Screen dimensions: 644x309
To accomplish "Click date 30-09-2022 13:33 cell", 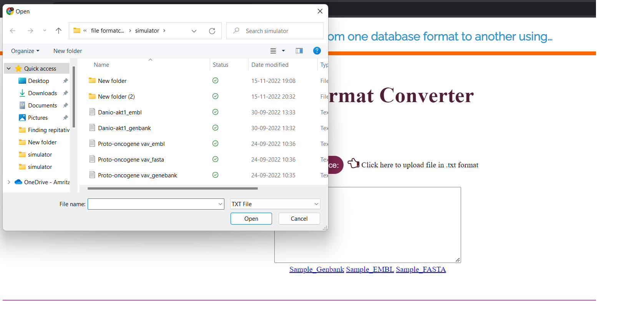I will tap(273, 112).
